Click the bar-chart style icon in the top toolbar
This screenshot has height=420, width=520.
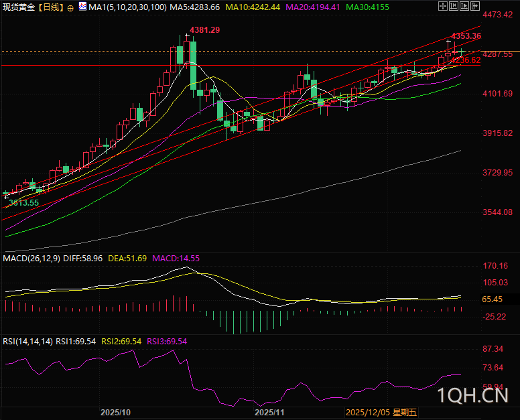tap(454, 6)
